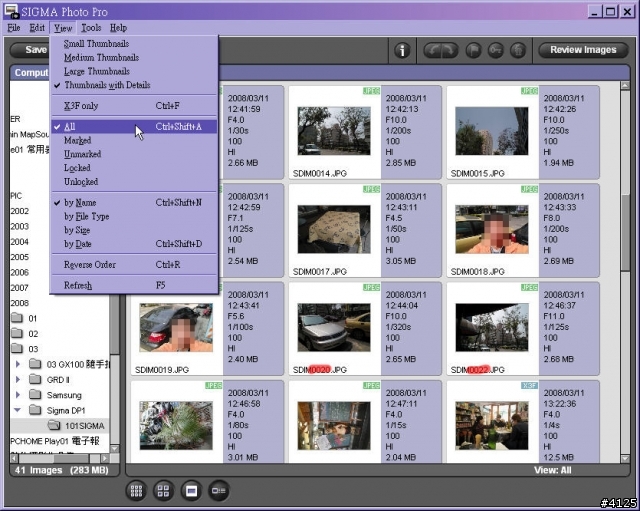Click the Save button
This screenshot has height=511, width=640.
pos(29,50)
